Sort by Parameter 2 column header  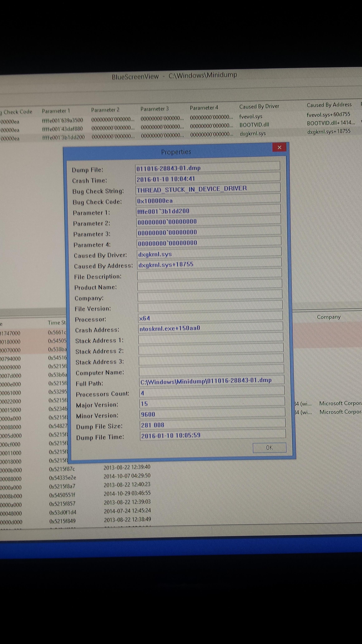[x=105, y=110]
